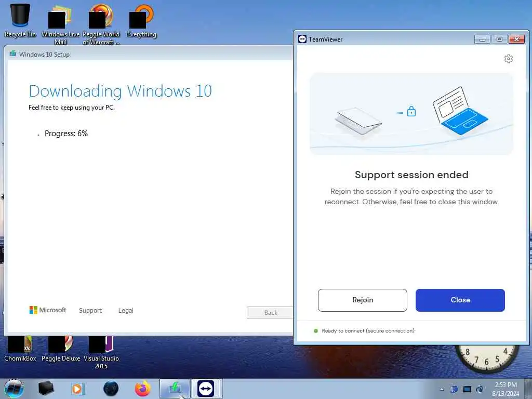Select the Recycle Bin desktop icon
532x399 pixels.
pos(20,20)
